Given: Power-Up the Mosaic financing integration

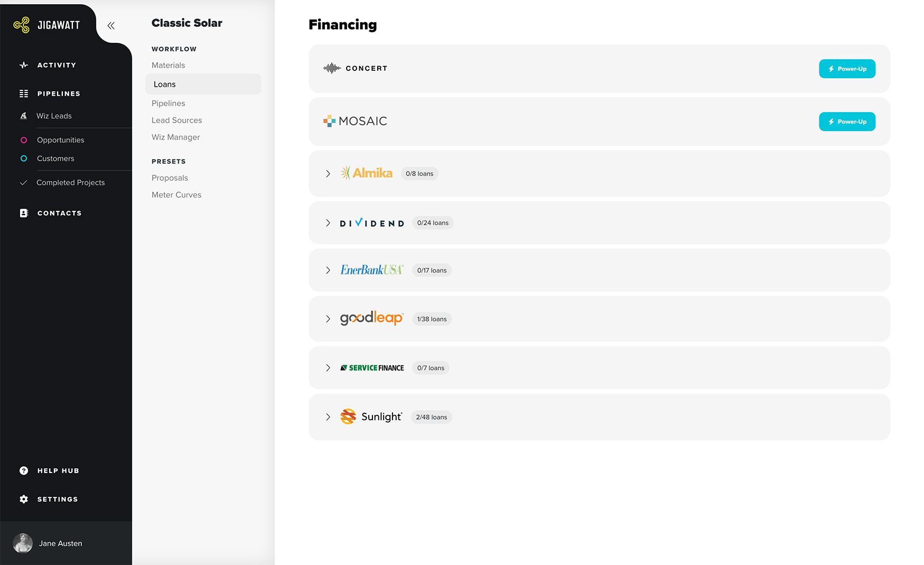Looking at the screenshot, I should 847,122.
